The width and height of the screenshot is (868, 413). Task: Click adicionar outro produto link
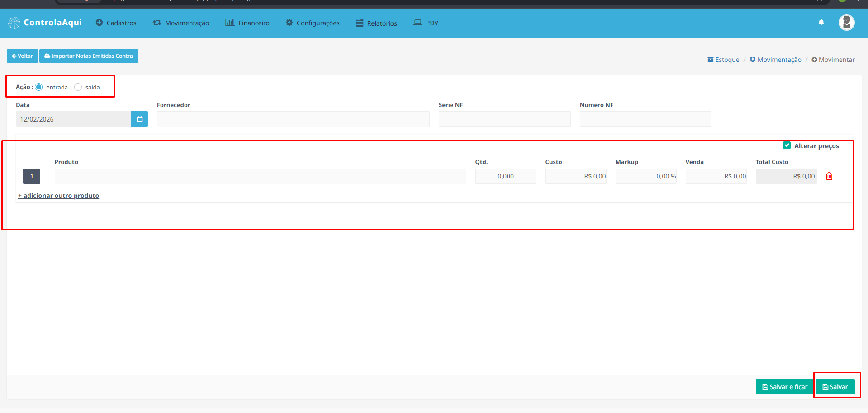[x=59, y=196]
